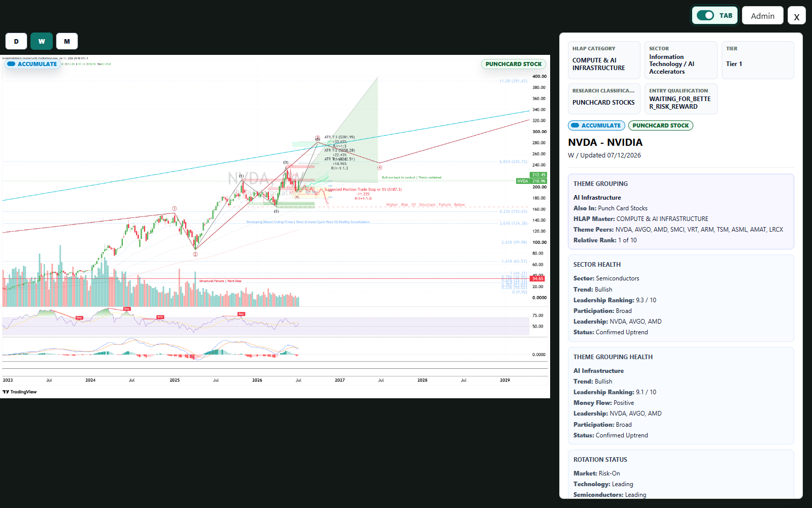Viewport: 812px width, 508px height.
Task: Switch to Monthly M timeframe
Action: point(67,41)
